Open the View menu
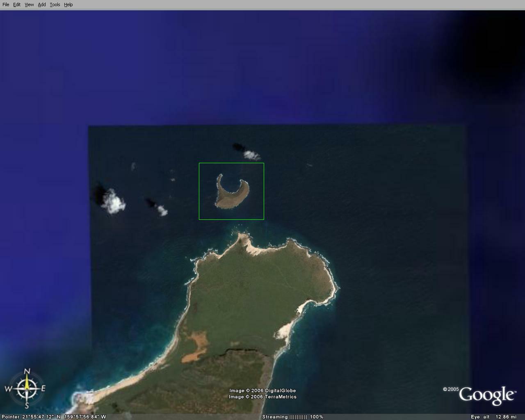525x420 pixels. coord(29,5)
